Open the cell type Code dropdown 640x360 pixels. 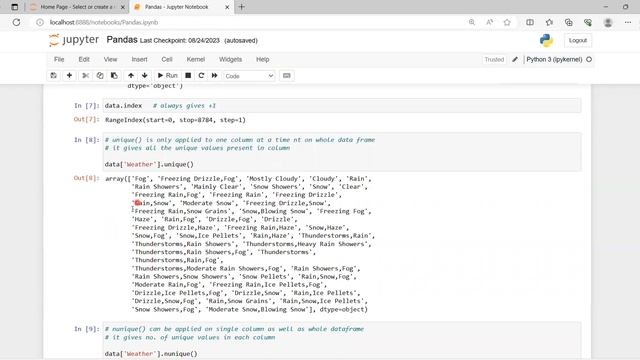[x=249, y=76]
